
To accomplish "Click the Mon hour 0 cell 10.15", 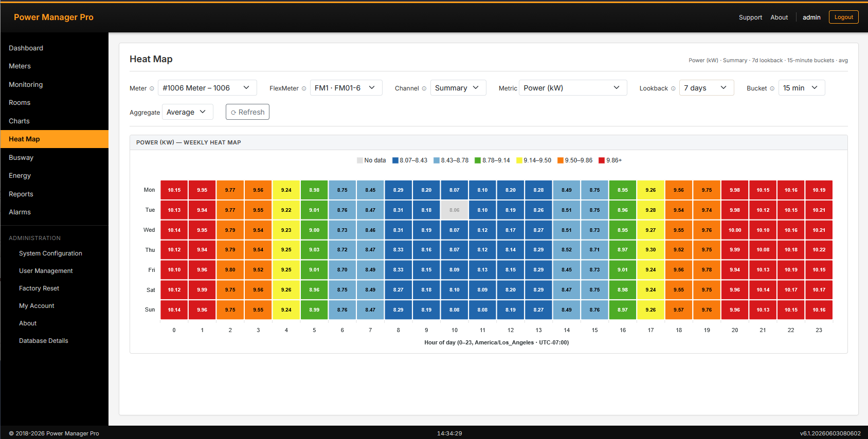I will click(x=174, y=190).
